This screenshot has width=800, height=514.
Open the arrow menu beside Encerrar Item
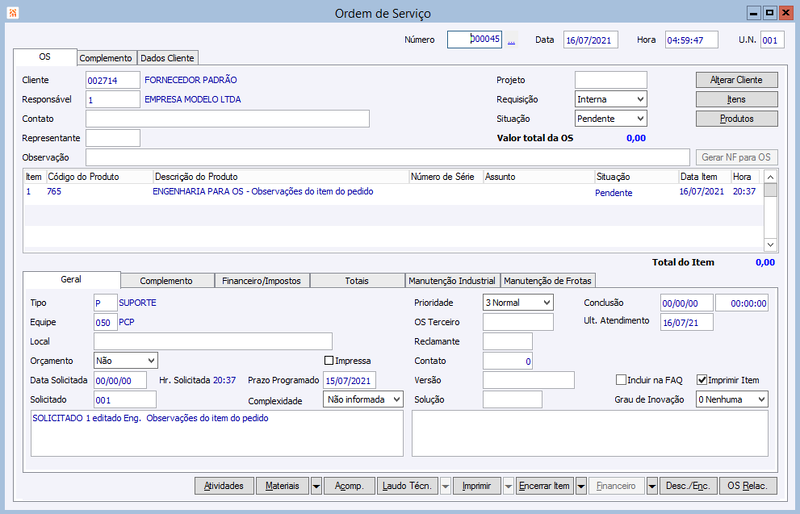pyautogui.click(x=581, y=486)
